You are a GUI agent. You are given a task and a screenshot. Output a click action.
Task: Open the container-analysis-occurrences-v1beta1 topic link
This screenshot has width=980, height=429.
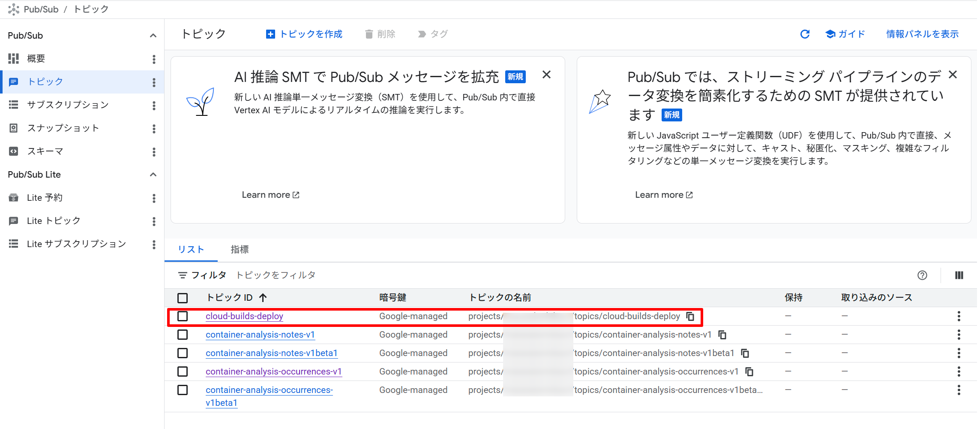coord(269,396)
